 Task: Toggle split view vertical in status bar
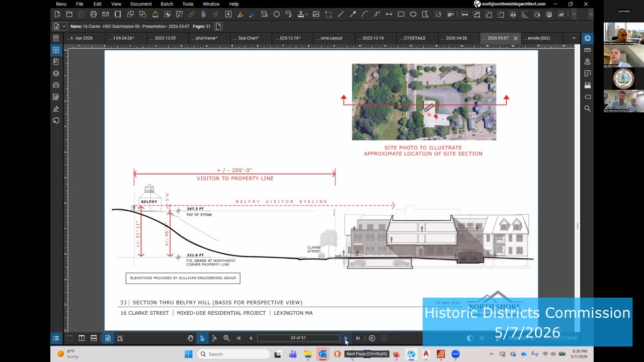(x=82, y=338)
